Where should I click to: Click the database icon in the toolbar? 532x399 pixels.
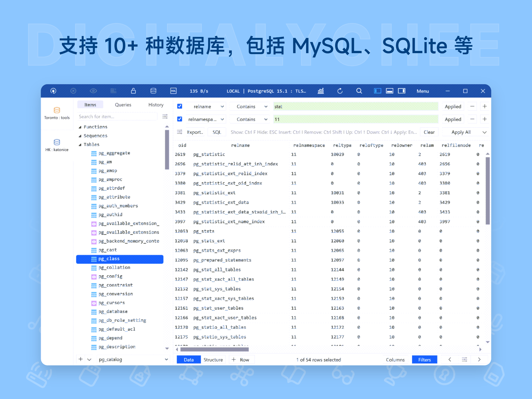(153, 91)
